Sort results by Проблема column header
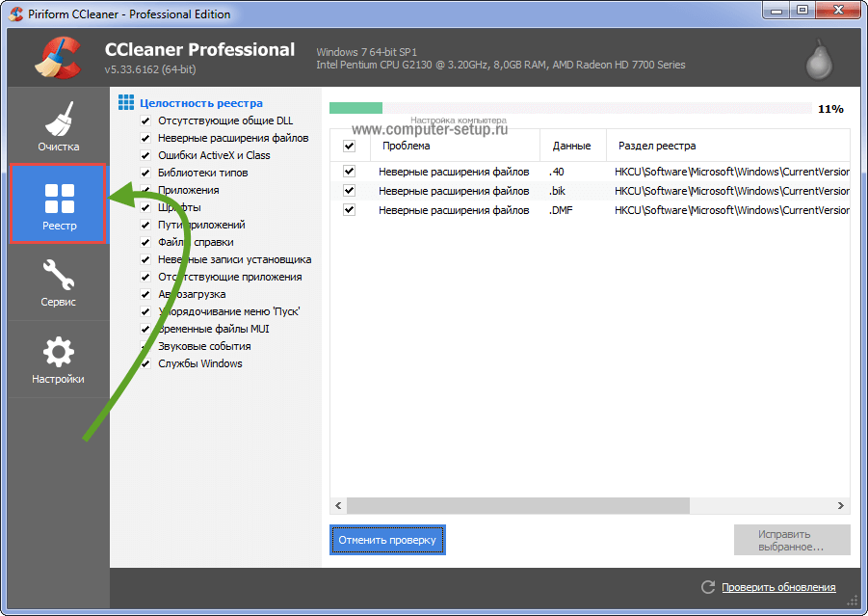Viewport: 868px width, 616px height. point(406,147)
